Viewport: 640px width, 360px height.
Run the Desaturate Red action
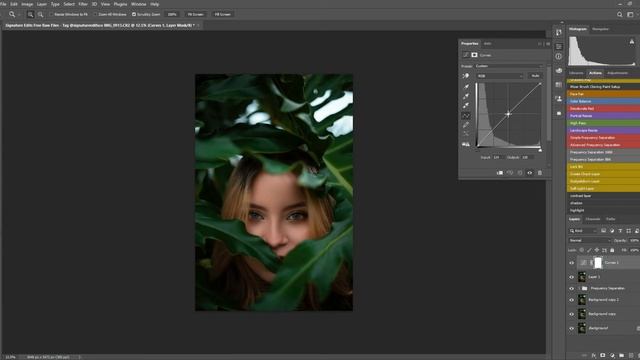point(603,109)
